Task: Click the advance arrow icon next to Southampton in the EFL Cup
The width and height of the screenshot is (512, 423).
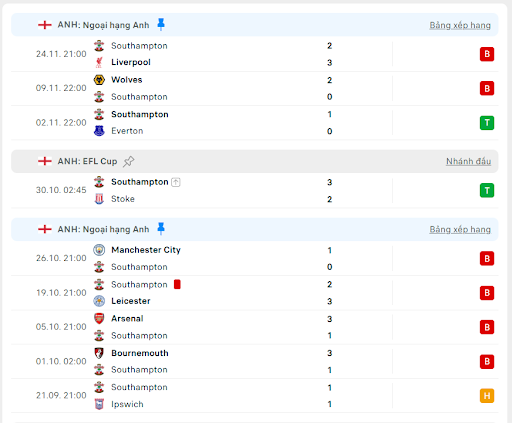Action: pos(176,182)
